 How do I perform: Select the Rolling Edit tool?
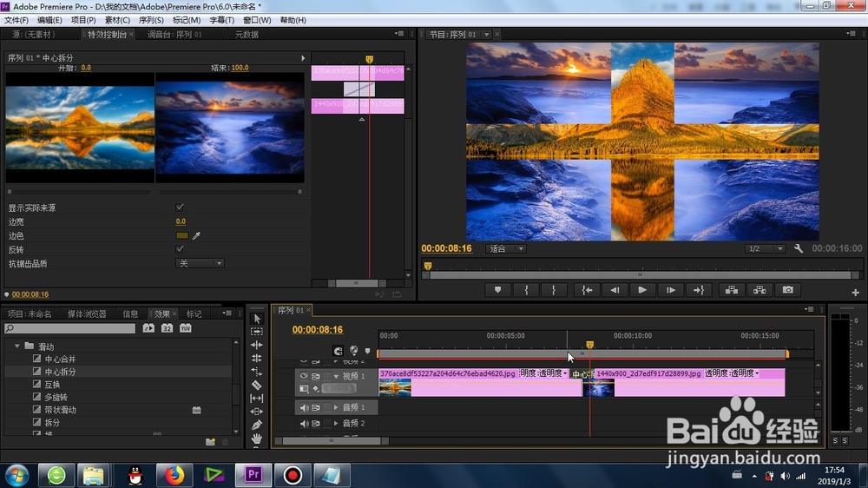pyautogui.click(x=257, y=358)
